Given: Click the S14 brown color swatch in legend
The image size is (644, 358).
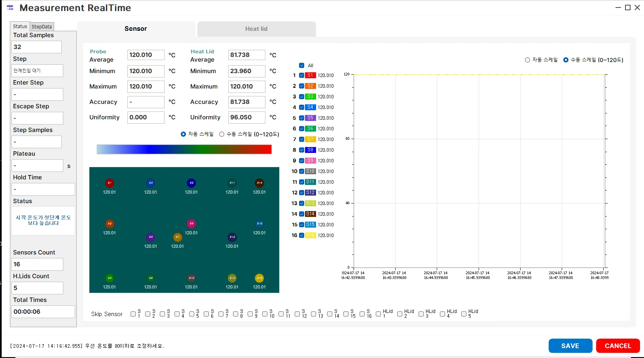Looking at the screenshot, I should tap(311, 214).
